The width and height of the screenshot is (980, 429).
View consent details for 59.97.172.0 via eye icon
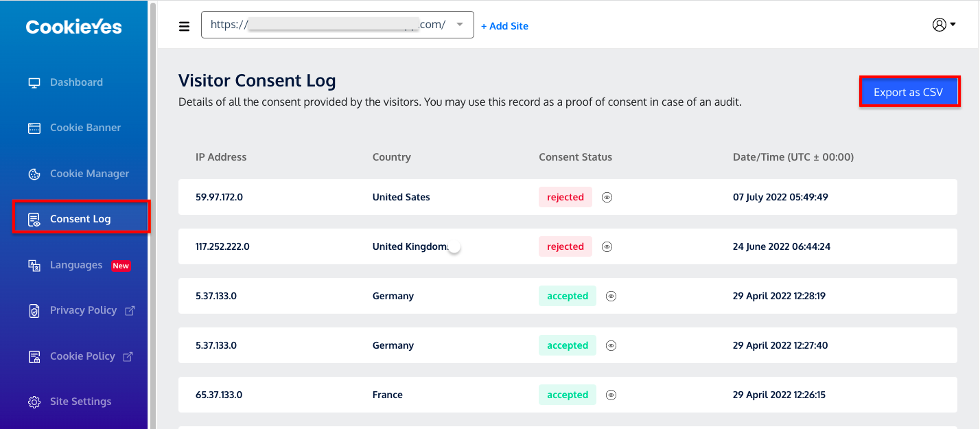pos(607,197)
